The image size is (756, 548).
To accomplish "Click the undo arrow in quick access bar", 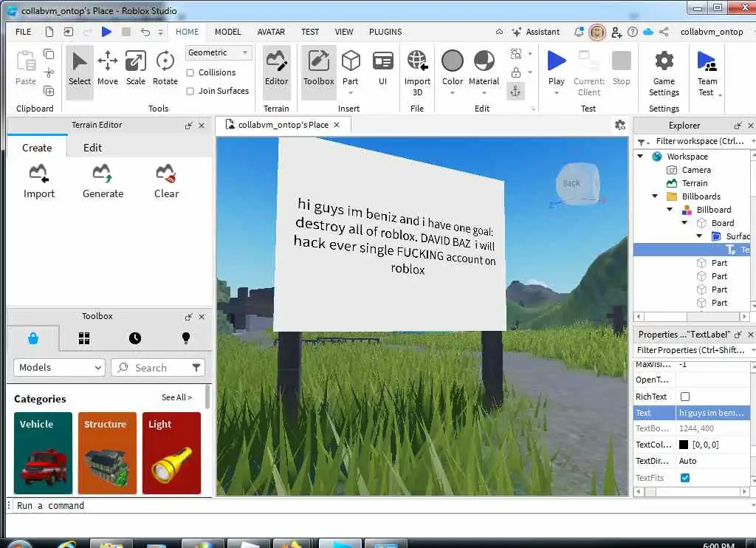I will click(x=145, y=32).
